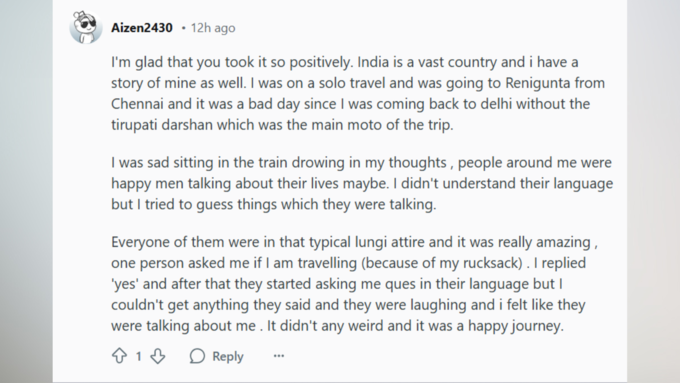Screen dimensions: 680x383
Task: Click the paragraph starting "Everyone of them were"
Action: (354, 284)
